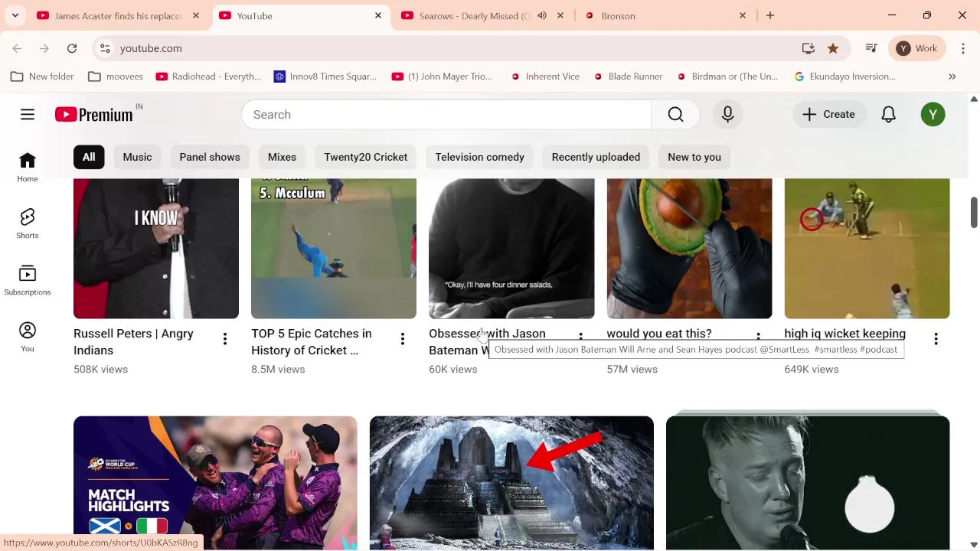
Task: Select the Mixes chip
Action: point(282,157)
